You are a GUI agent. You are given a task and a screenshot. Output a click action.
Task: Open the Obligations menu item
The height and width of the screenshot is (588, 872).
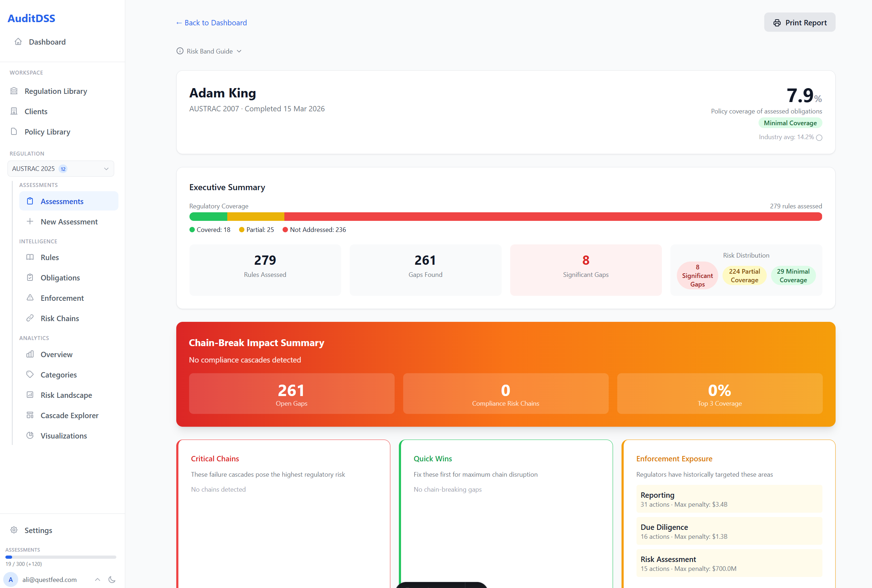60,278
